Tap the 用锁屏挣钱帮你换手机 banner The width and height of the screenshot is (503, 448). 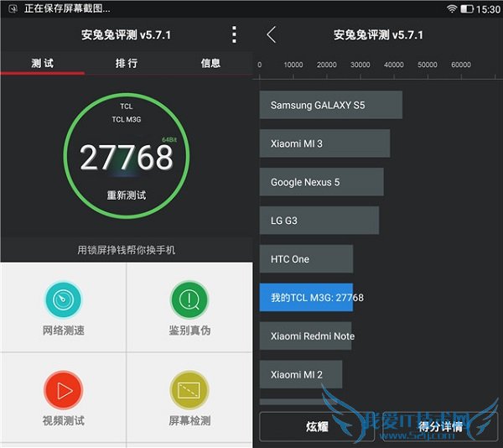[127, 250]
